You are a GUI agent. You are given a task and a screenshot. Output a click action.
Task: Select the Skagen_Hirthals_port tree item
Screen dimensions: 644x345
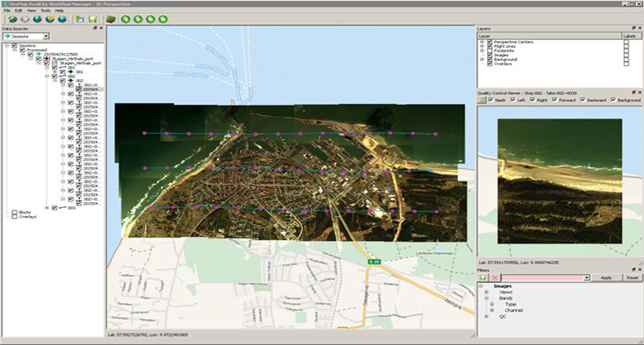pos(72,59)
